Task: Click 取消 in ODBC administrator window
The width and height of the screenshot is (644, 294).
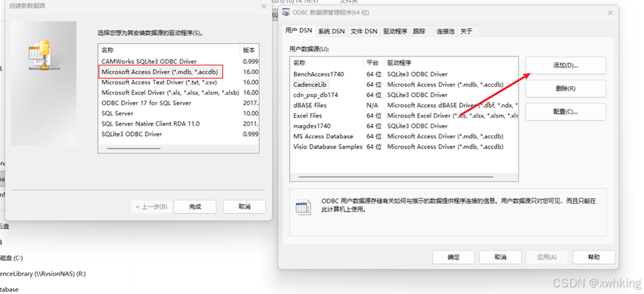Action: pyautogui.click(x=500, y=257)
